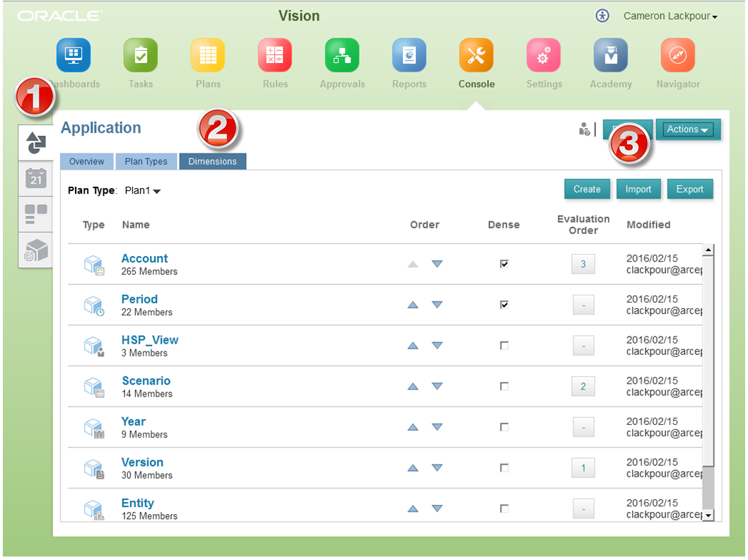Check Dense for Version dimension

[504, 468]
